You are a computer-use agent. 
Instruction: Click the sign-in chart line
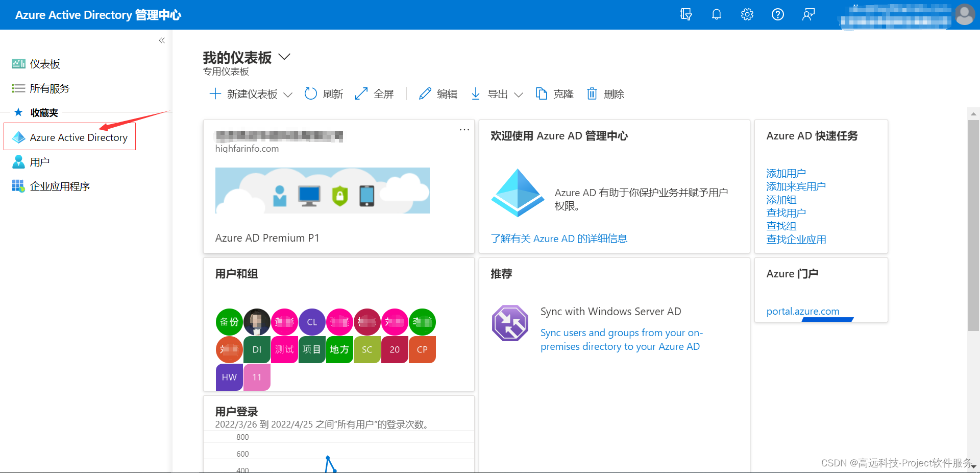330,464
